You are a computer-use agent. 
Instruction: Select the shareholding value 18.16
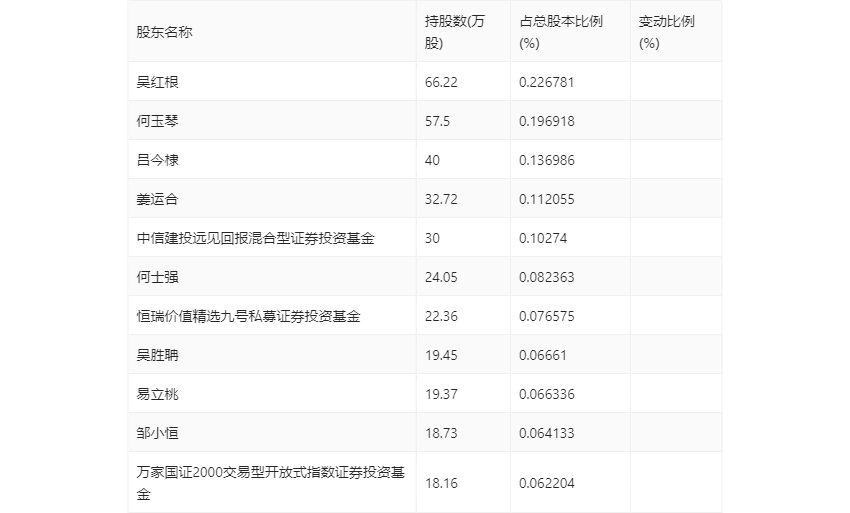441,483
